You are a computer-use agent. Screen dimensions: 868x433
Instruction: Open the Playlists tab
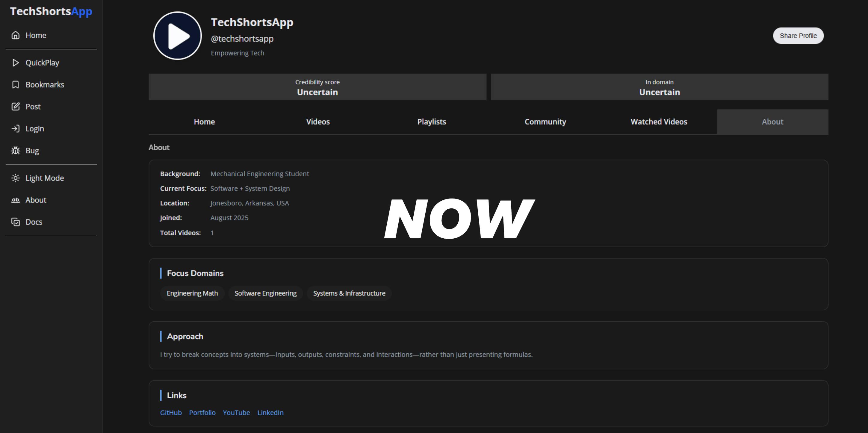[431, 122]
